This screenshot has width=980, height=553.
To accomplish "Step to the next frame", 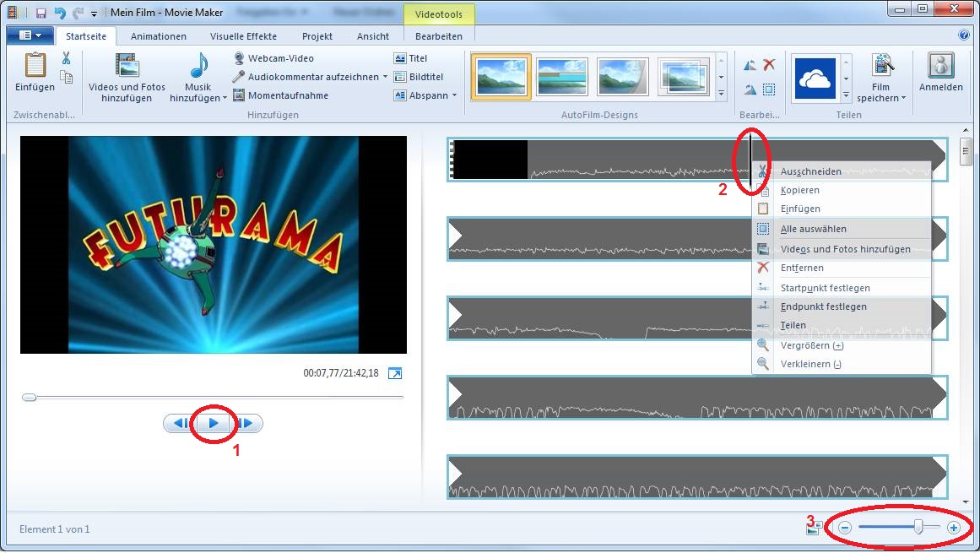I will click(246, 423).
